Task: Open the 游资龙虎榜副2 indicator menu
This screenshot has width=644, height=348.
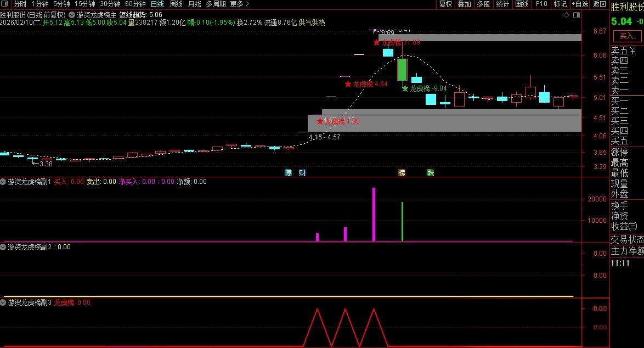Action: point(3,247)
